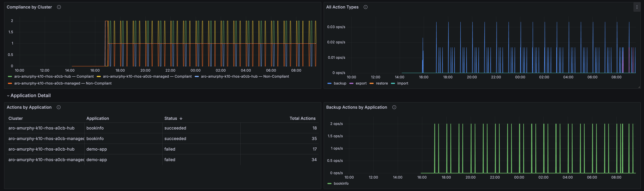
Task: Sort table by Application column
Action: pos(97,118)
